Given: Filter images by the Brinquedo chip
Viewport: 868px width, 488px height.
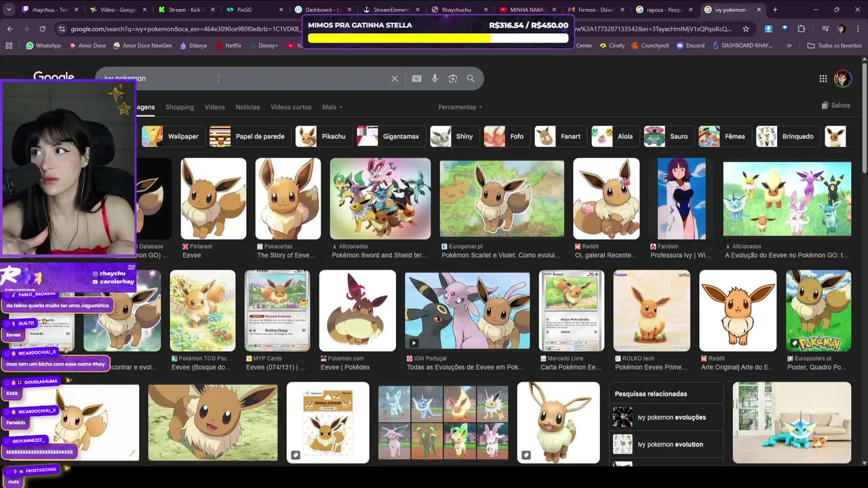Looking at the screenshot, I should (x=787, y=136).
